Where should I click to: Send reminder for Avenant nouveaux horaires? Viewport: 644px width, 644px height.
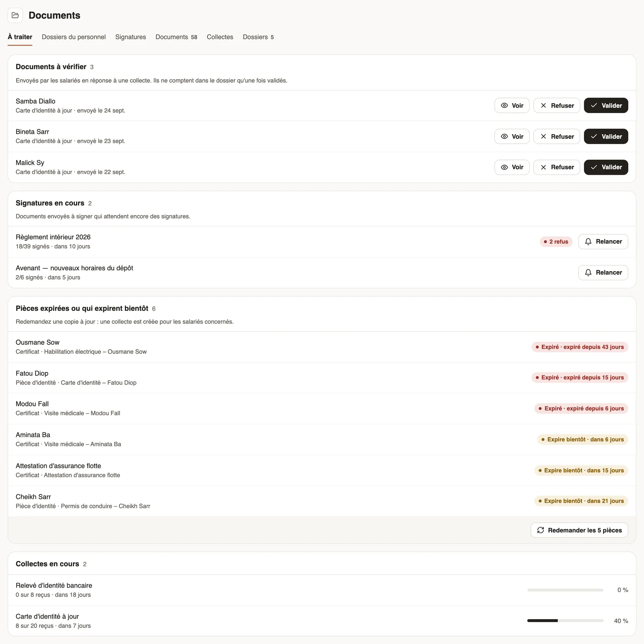pyautogui.click(x=603, y=273)
